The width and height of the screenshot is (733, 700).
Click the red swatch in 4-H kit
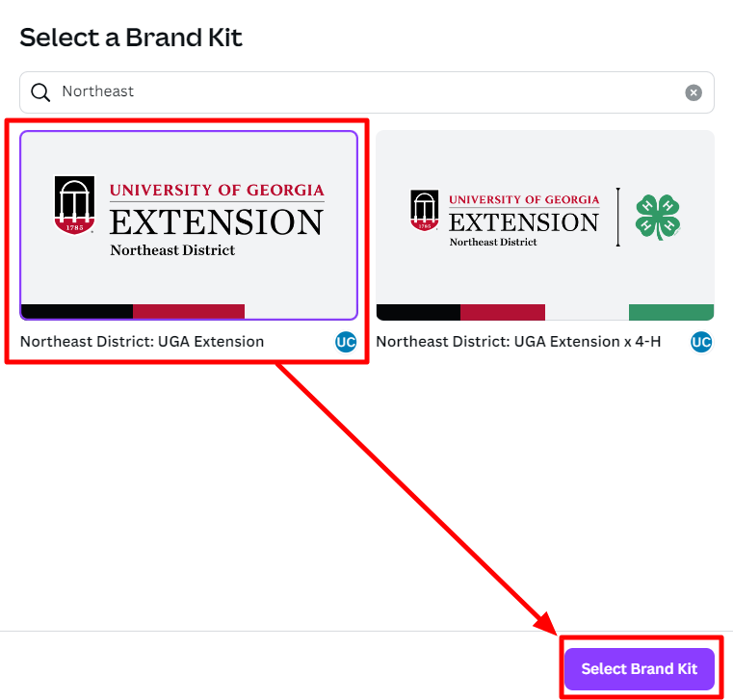tap(503, 312)
